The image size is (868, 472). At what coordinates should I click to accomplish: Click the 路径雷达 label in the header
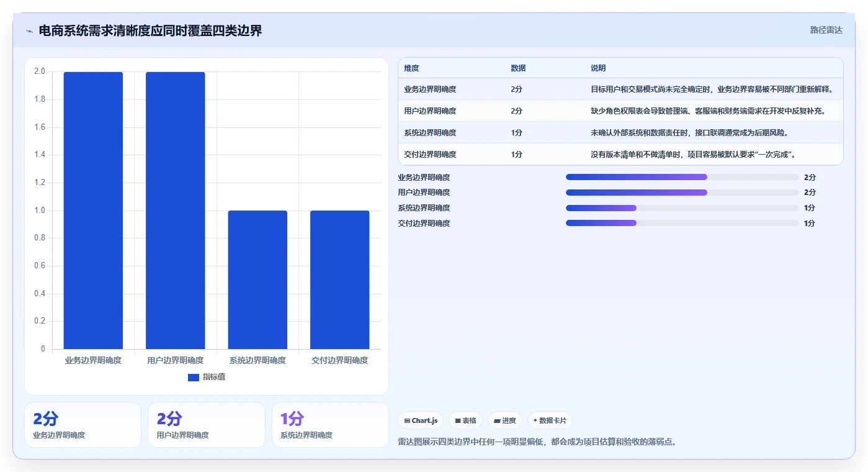826,30
